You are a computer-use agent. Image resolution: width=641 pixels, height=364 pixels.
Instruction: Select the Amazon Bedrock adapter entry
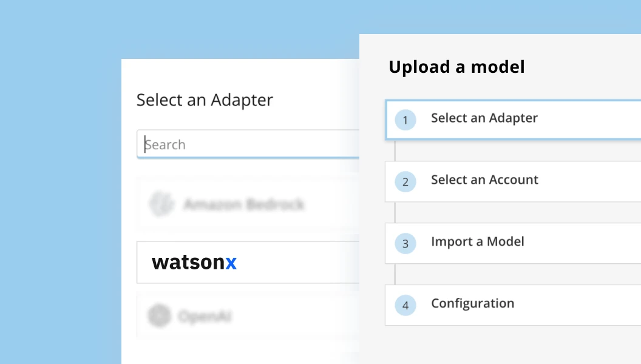click(x=243, y=204)
